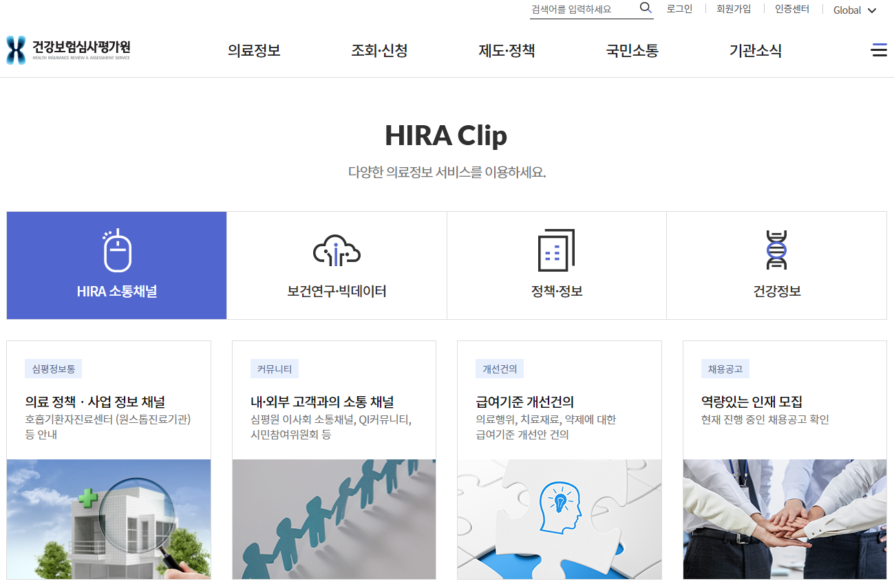Viewport: 894px width, 588px height.
Task: Click the HIRA logo in the header
Action: click(68, 50)
